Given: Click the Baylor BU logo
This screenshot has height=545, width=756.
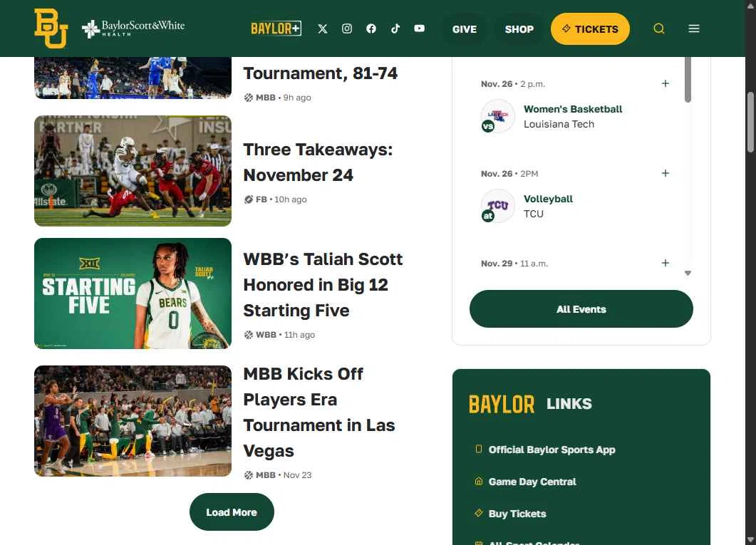Looking at the screenshot, I should point(51,28).
